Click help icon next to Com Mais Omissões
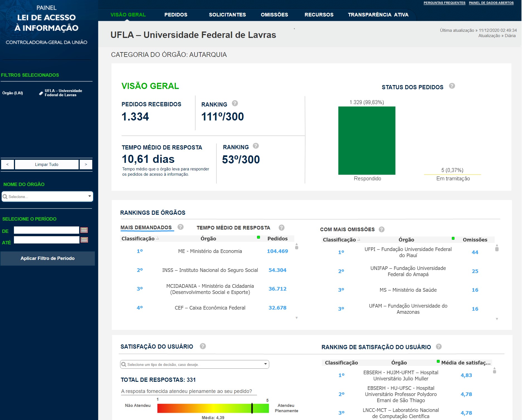The image size is (522, 420). click(x=382, y=229)
